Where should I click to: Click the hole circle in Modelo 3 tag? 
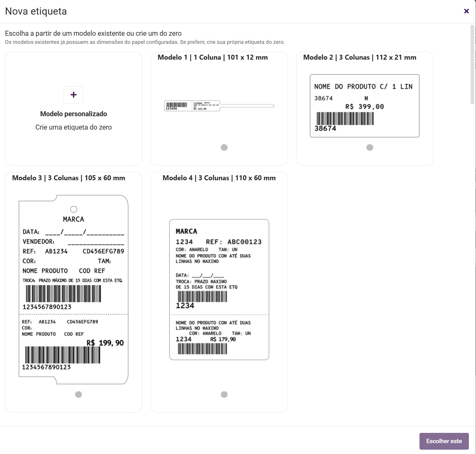pyautogui.click(x=74, y=209)
